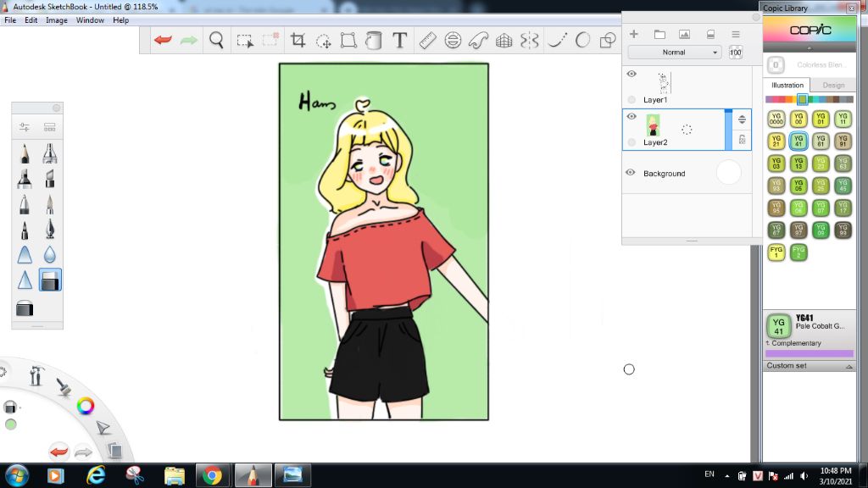The width and height of the screenshot is (868, 488).
Task: Enable the Steady Stroke tool
Action: [558, 41]
